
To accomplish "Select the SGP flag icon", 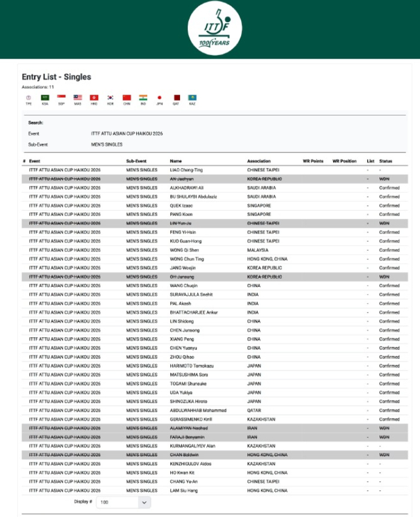I will [61, 98].
